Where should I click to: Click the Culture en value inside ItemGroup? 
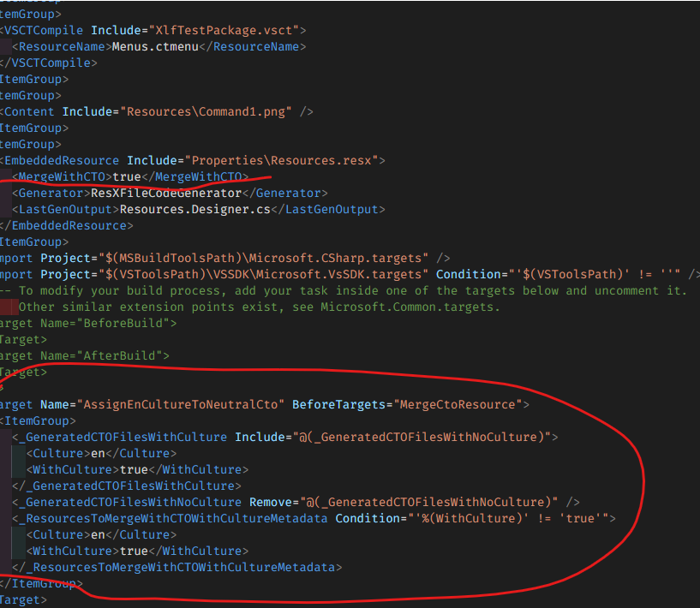click(96, 453)
